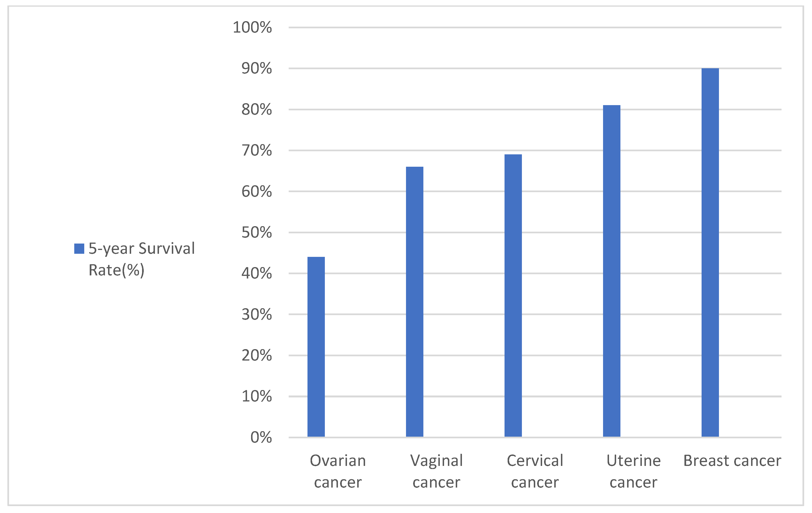
Task: Click the 40% y-axis label
Action: tap(257, 273)
